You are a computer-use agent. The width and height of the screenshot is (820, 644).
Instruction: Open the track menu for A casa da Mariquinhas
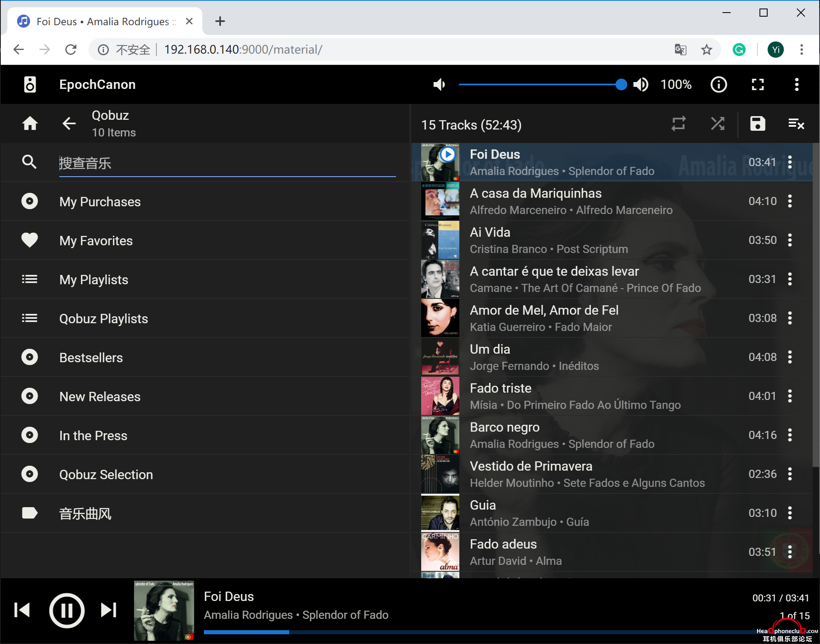click(790, 201)
